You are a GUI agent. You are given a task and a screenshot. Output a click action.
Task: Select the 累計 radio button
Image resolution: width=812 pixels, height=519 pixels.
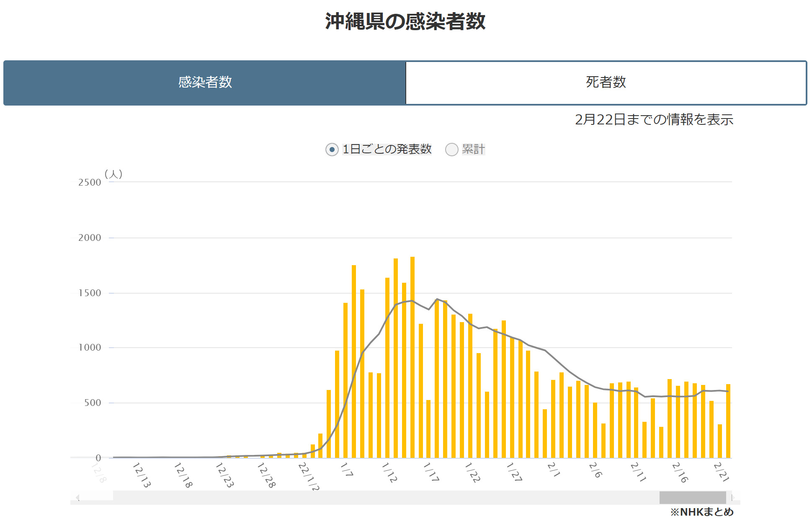pyautogui.click(x=451, y=150)
